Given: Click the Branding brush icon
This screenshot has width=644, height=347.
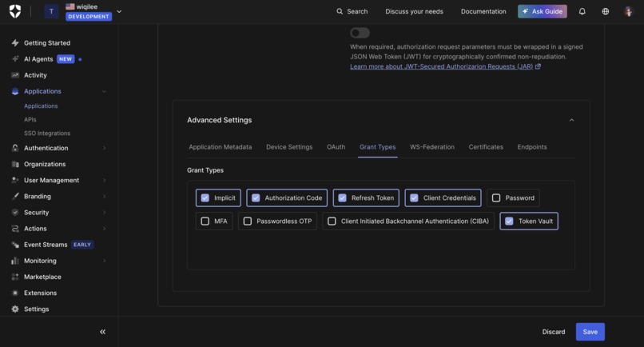Looking at the screenshot, I should 15,196.
